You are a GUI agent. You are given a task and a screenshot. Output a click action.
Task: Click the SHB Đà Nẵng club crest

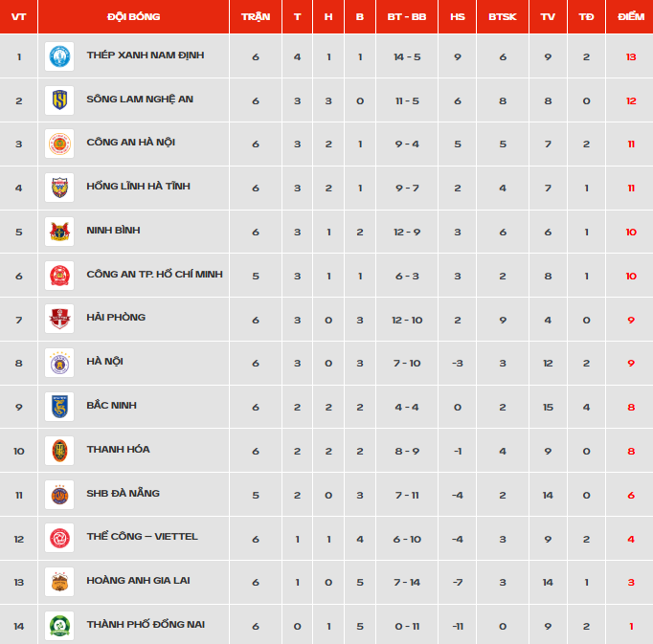point(59,495)
